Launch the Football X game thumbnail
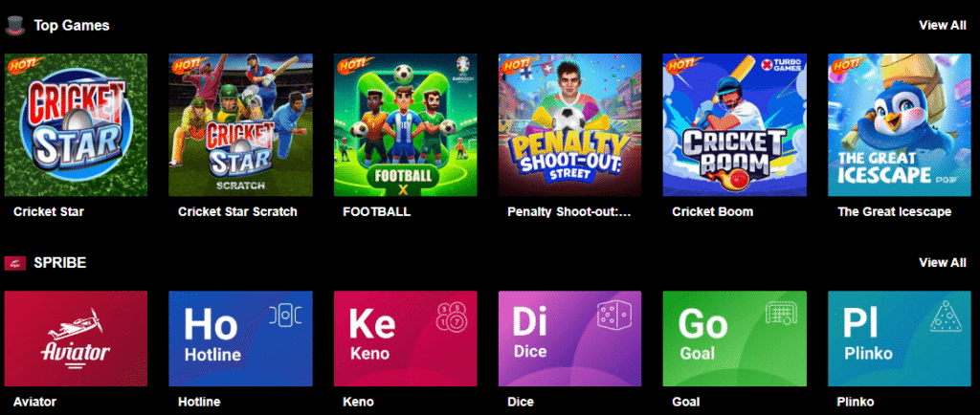 point(405,125)
